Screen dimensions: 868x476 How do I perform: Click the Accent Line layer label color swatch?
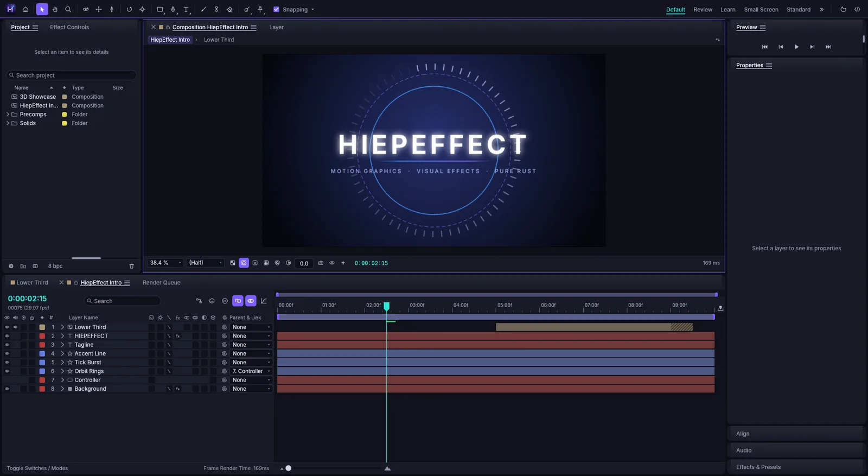pos(42,354)
